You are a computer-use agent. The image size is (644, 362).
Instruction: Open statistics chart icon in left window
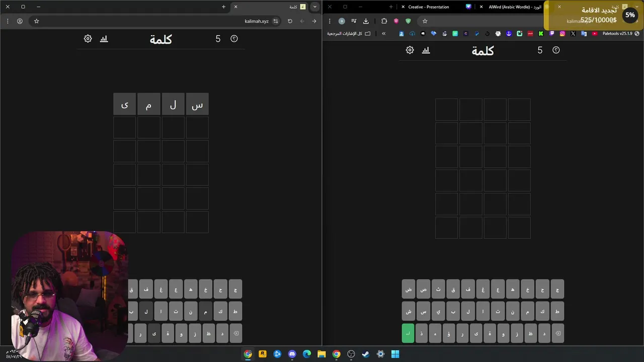pos(104,39)
